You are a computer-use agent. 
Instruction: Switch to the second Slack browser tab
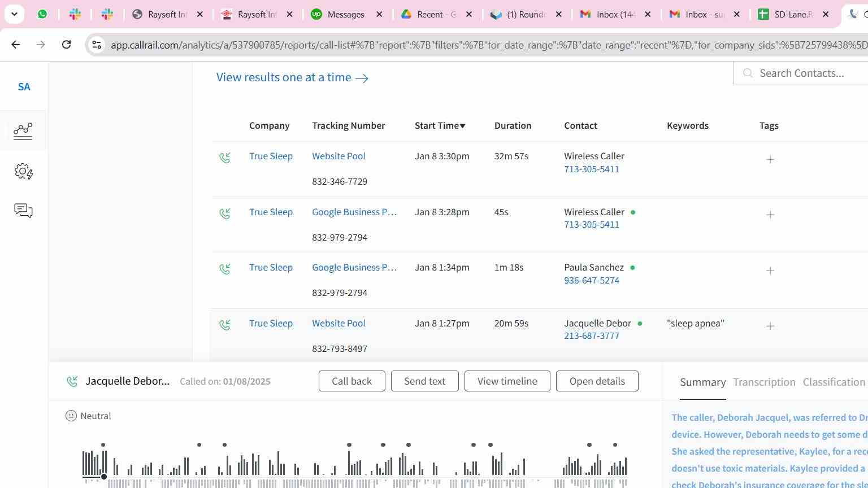click(107, 14)
